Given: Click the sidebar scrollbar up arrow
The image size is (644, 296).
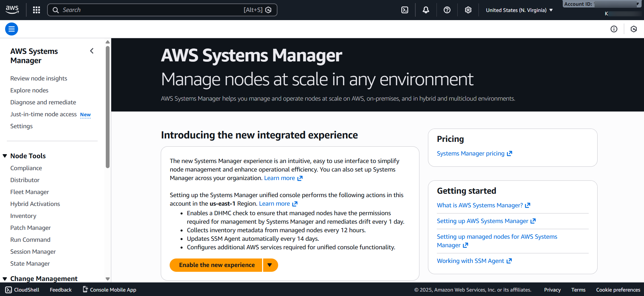Looking at the screenshot, I should 108,42.
